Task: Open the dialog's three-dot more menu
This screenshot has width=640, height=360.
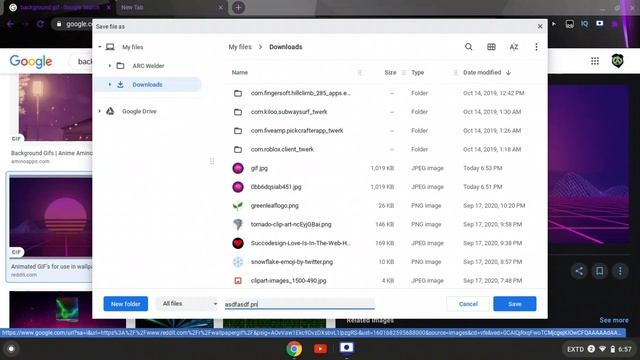Action: coord(536,47)
